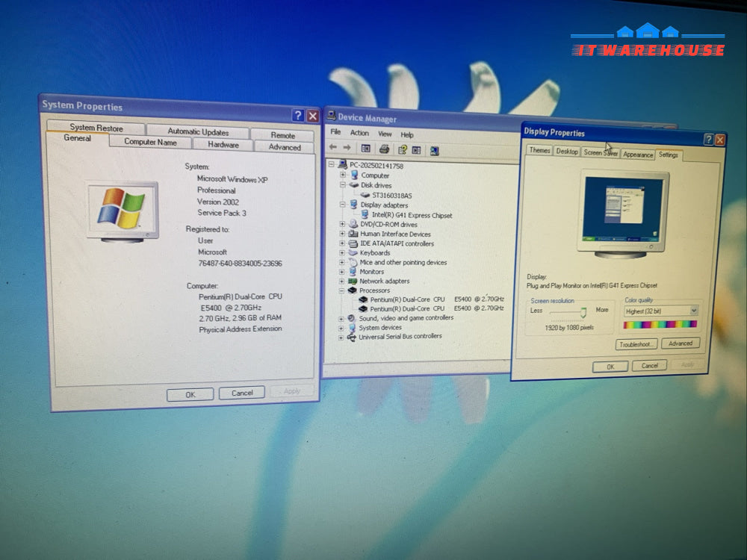
Task: Click the Back arrow in Device Manager toolbar
Action: (x=333, y=147)
